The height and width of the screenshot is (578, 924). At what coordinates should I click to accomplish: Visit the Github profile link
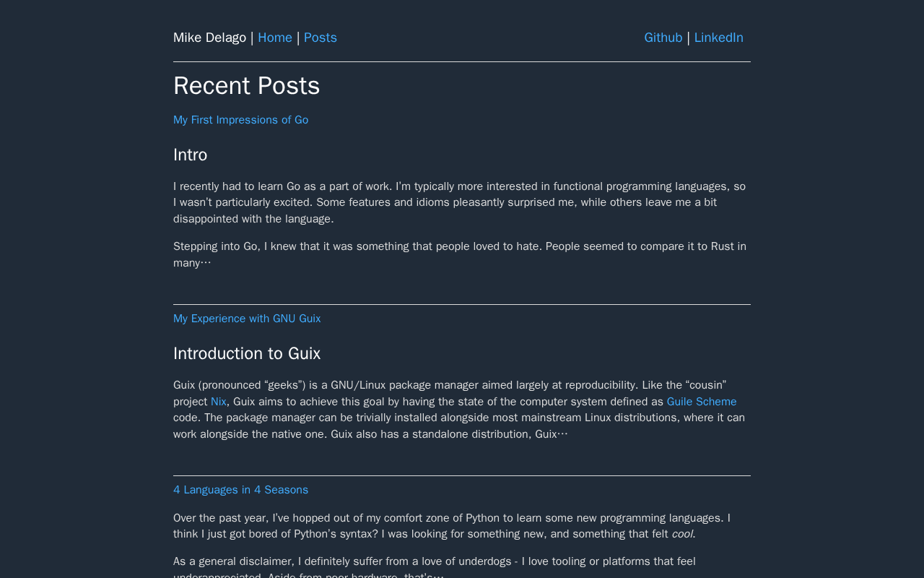tap(663, 38)
